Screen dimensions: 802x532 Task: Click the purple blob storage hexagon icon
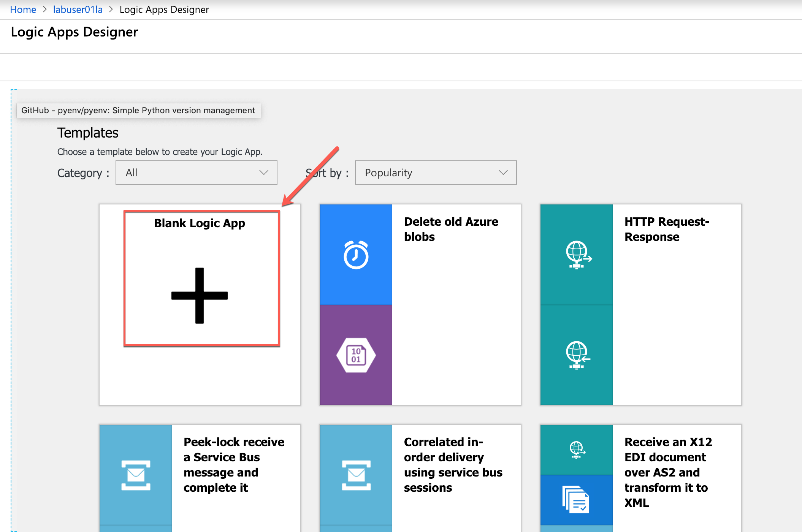356,355
